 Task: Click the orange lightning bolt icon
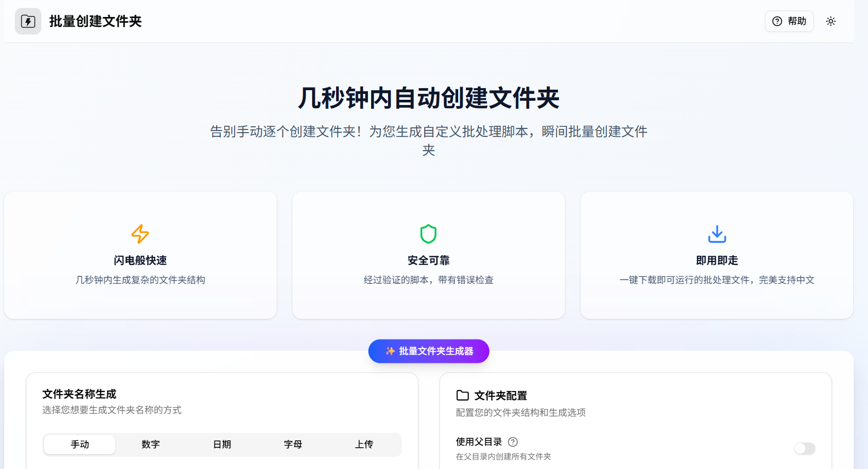click(x=140, y=234)
